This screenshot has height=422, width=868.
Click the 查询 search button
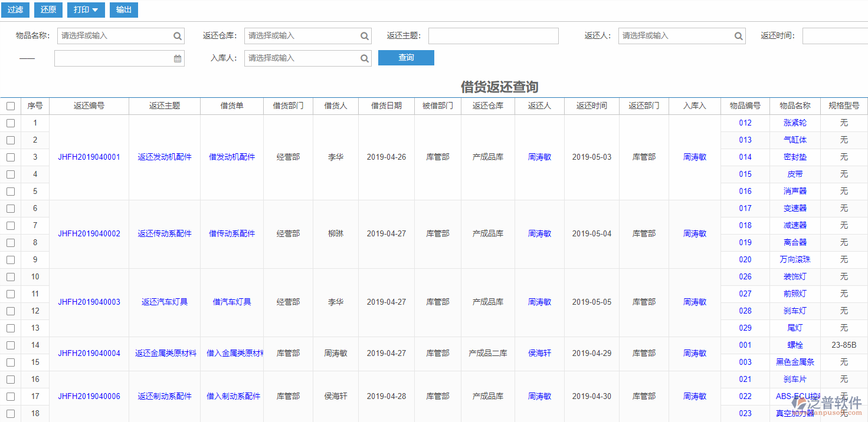[406, 58]
